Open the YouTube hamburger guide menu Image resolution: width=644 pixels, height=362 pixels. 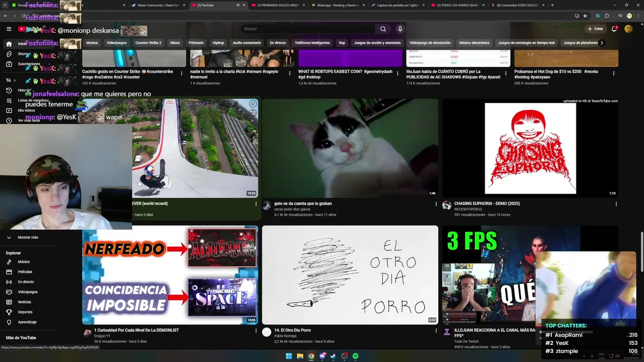pyautogui.click(x=9, y=29)
